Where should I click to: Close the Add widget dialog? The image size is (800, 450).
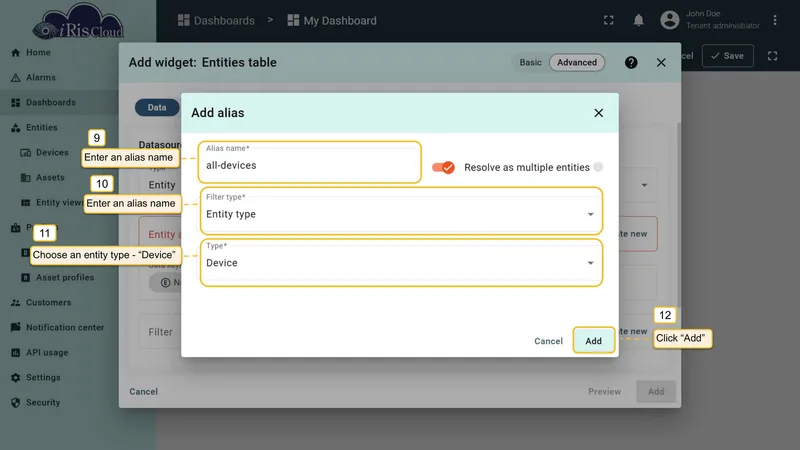click(661, 62)
